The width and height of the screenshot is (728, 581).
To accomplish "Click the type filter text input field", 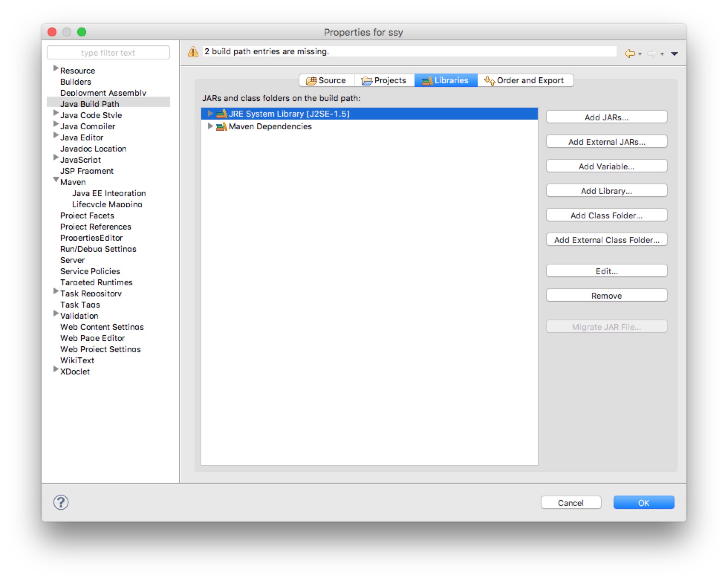I will click(110, 53).
